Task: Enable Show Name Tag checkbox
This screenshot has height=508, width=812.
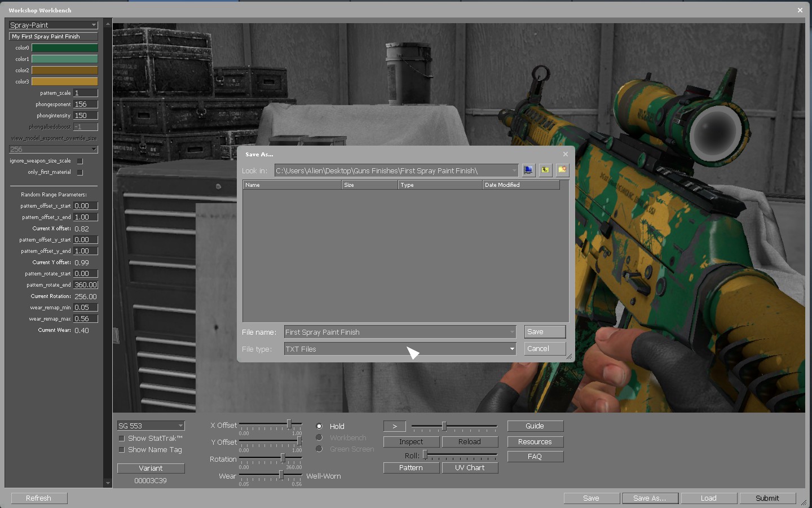Action: pos(121,450)
